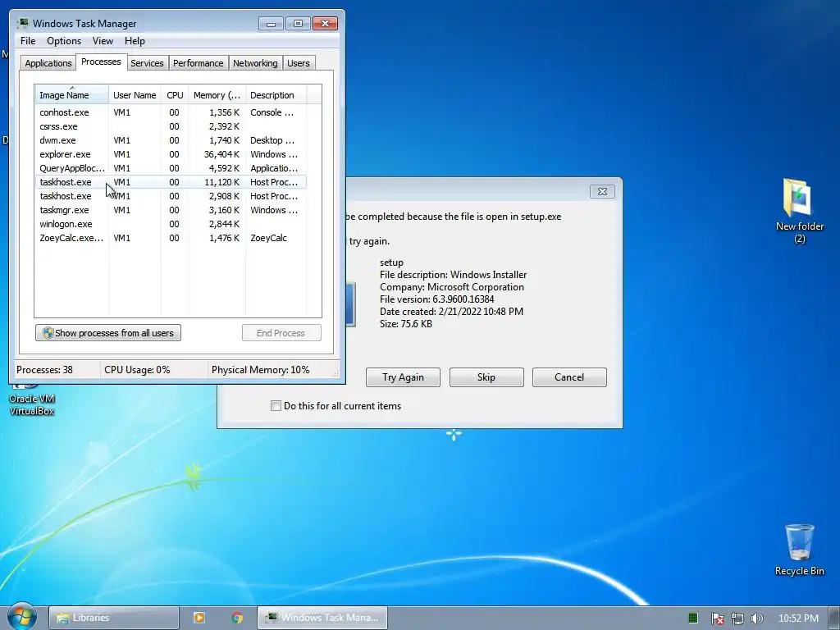The width and height of the screenshot is (840, 630).
Task: Click Show processes from all users
Action: pos(108,333)
